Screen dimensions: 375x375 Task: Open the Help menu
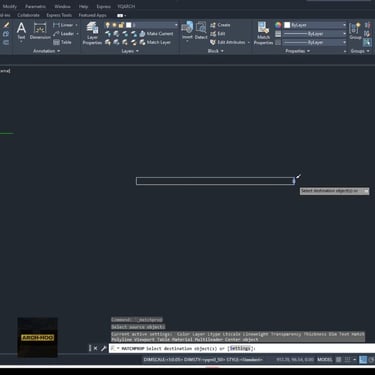[x=83, y=6]
